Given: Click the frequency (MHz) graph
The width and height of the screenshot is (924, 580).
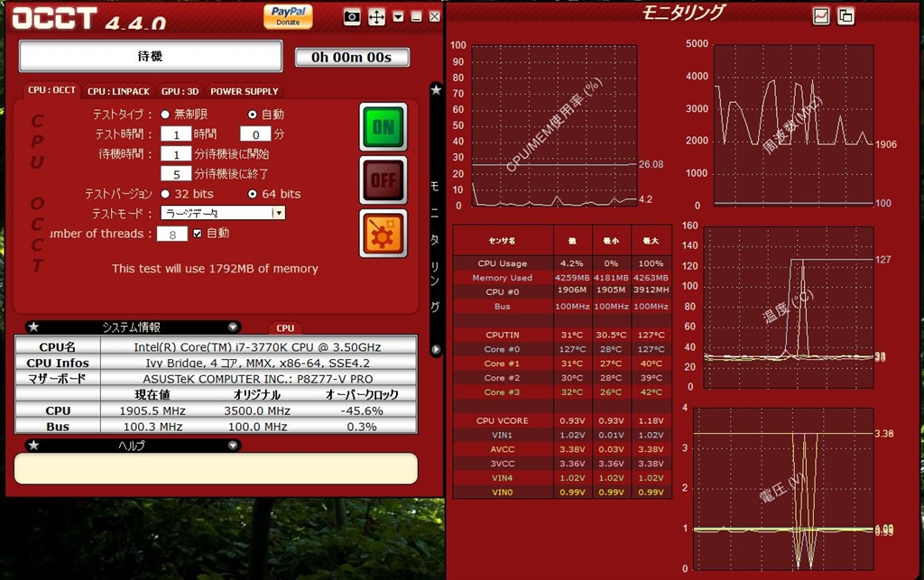Looking at the screenshot, I should (x=794, y=125).
